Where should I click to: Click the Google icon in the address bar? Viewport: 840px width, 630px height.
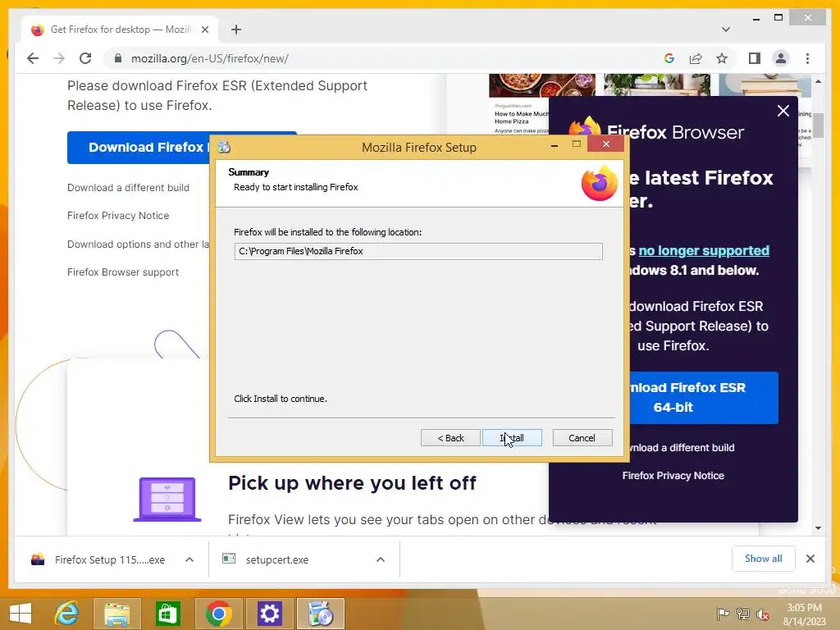tap(669, 58)
